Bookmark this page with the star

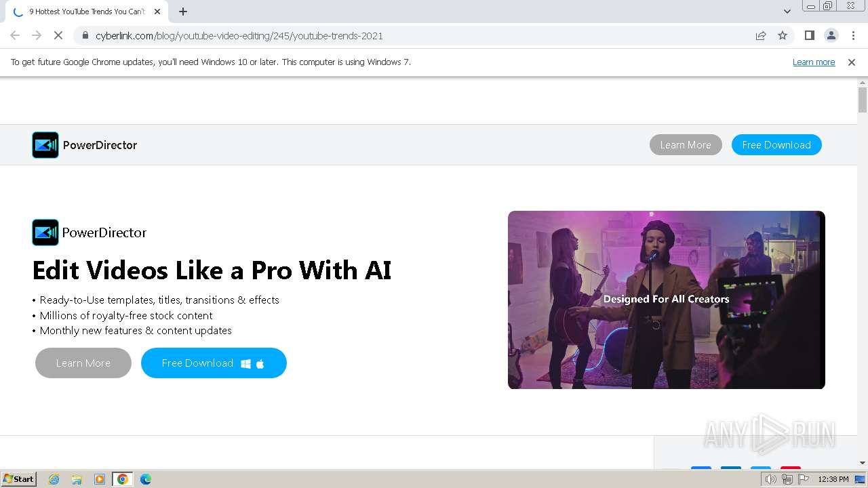pyautogui.click(x=783, y=35)
